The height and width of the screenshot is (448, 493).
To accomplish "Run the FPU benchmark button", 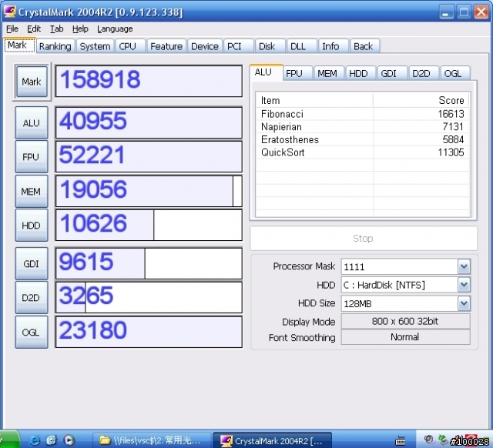I will click(x=32, y=157).
